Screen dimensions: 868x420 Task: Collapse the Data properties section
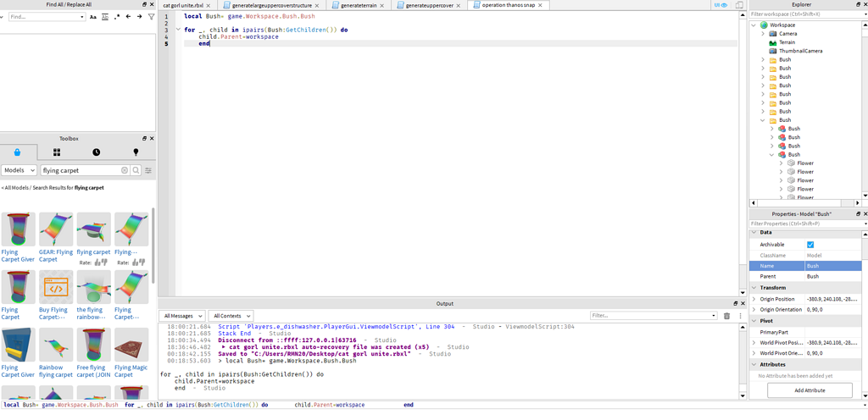tap(754, 233)
